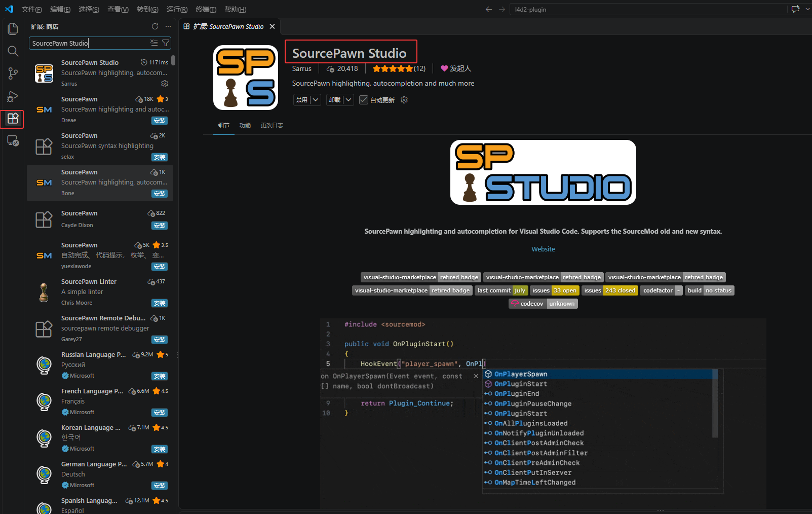The height and width of the screenshot is (514, 812).
Task: Go back with the navigation arrow
Action: coord(489,9)
